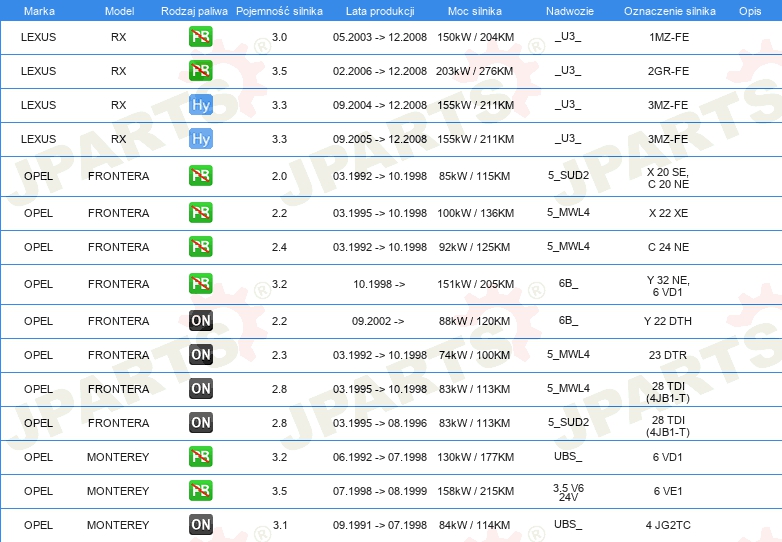Click body code UBS_ in Monterey 3.2 row
This screenshot has width=782, height=542.
tap(568, 456)
